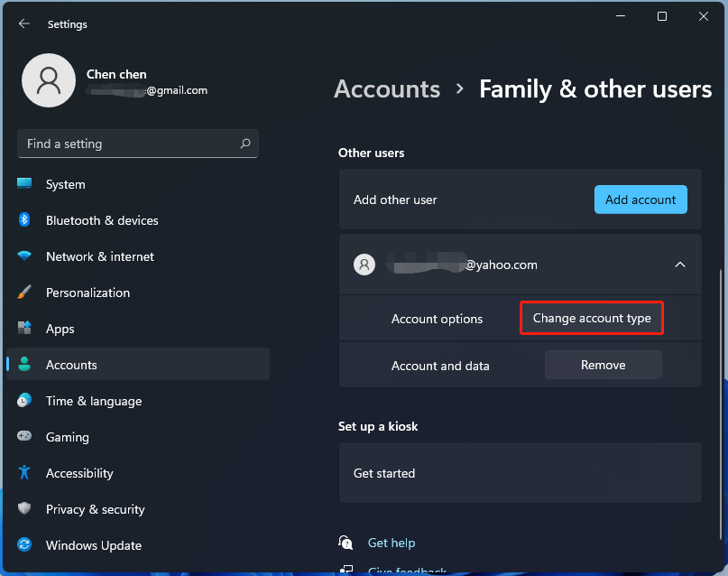Select the Accessibility icon in the sidebar
Image resolution: width=728 pixels, height=576 pixels.
coord(24,473)
